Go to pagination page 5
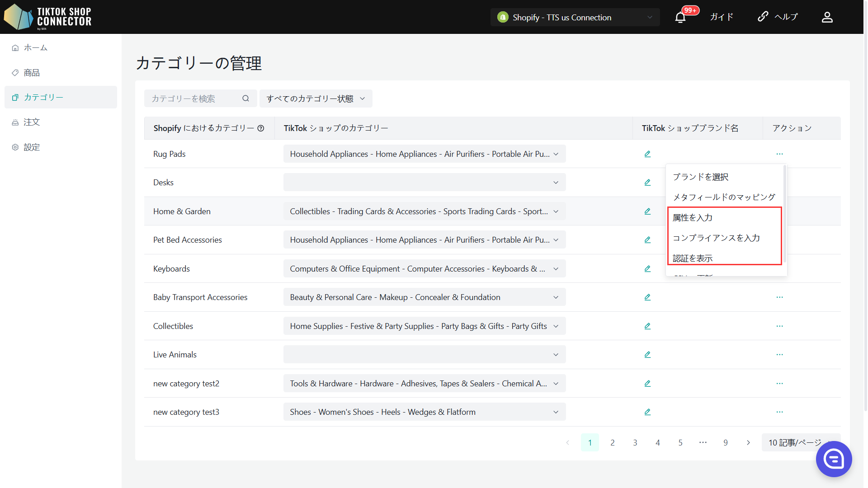 coord(680,443)
